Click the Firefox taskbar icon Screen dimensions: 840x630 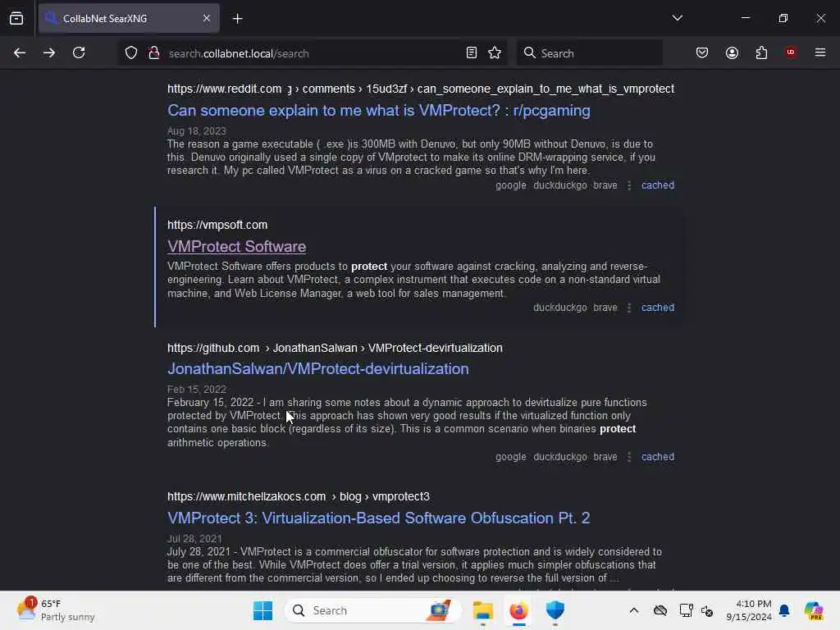click(x=518, y=610)
